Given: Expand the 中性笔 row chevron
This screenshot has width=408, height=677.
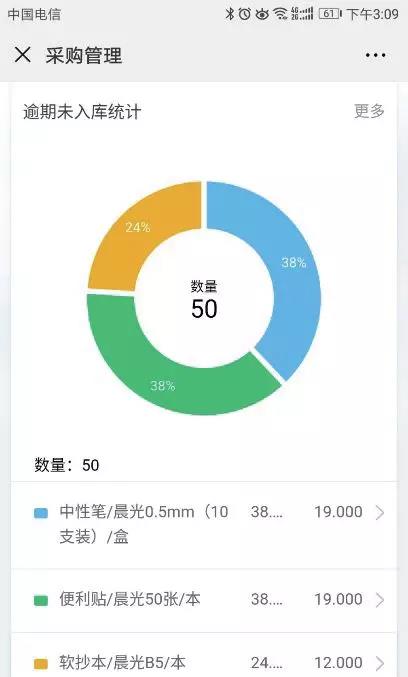Looking at the screenshot, I should [x=380, y=512].
